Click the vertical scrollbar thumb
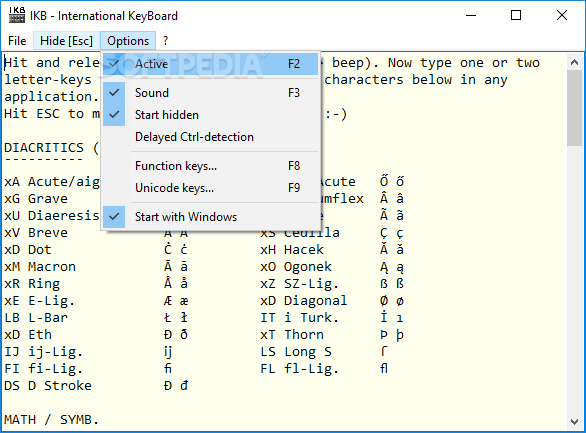Viewport: 586px width, 433px height. (575, 108)
